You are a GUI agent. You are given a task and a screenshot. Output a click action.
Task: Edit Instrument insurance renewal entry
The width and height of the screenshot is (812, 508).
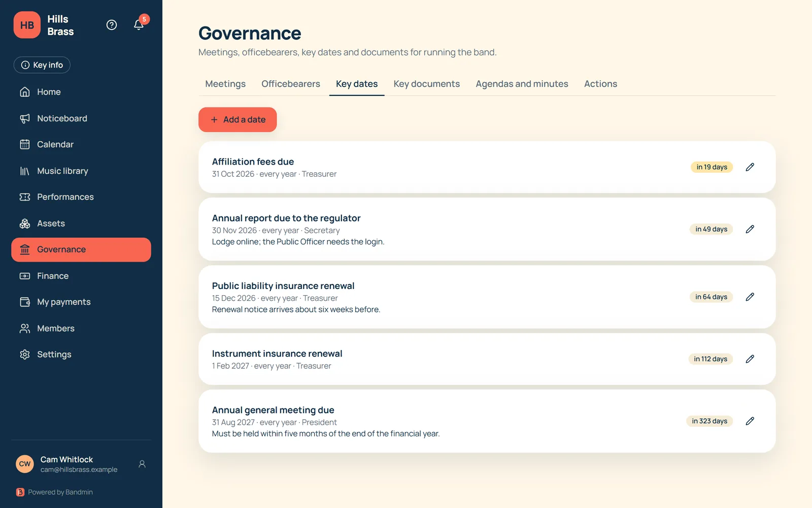(x=750, y=359)
